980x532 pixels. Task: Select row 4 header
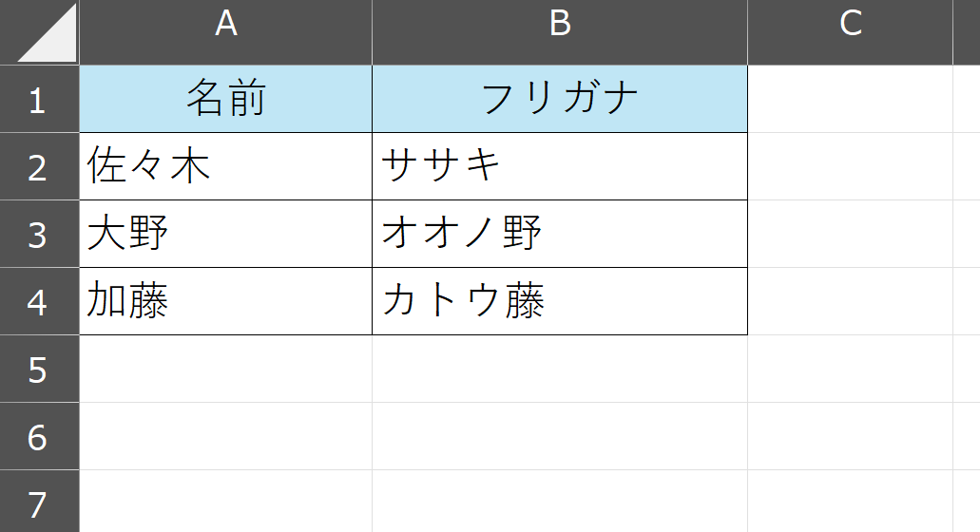tap(39, 302)
